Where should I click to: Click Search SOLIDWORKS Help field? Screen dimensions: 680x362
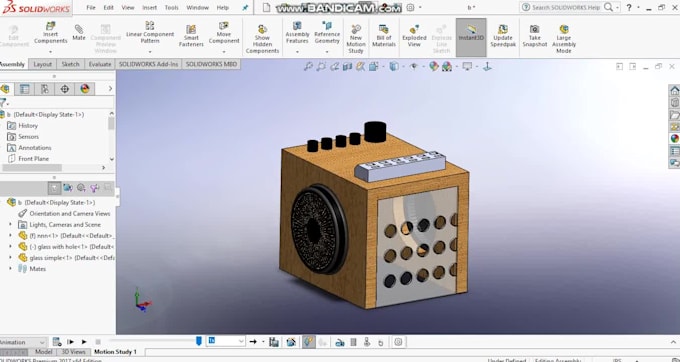click(x=566, y=7)
